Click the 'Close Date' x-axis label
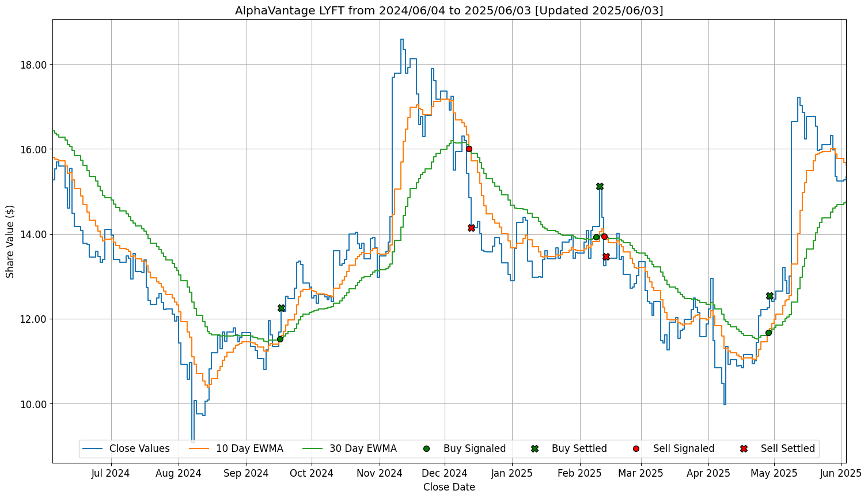868x498 pixels. coord(449,487)
